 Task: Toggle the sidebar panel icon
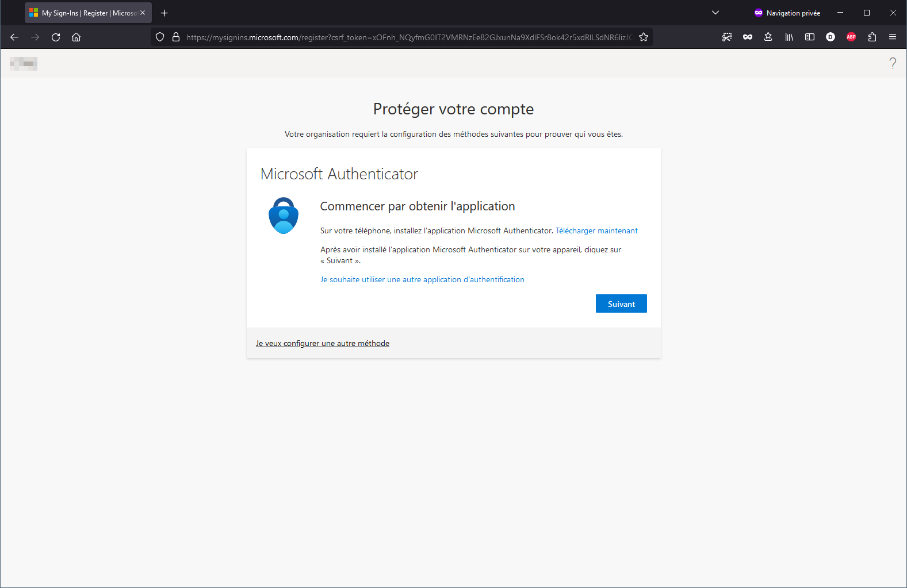point(810,37)
